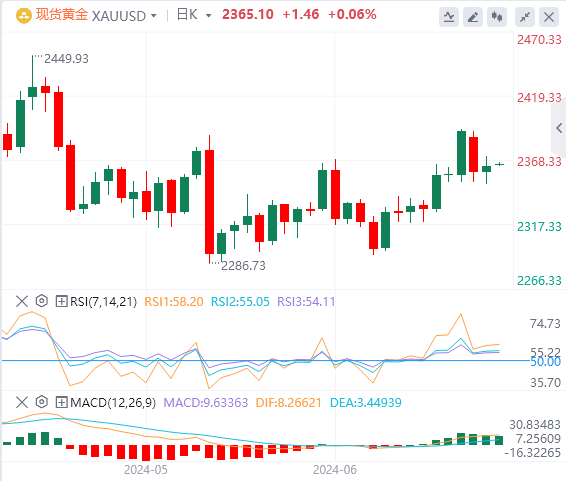Click the RSI 50.00 baseline level
The width and height of the screenshot is (566, 481).
pyautogui.click(x=545, y=362)
